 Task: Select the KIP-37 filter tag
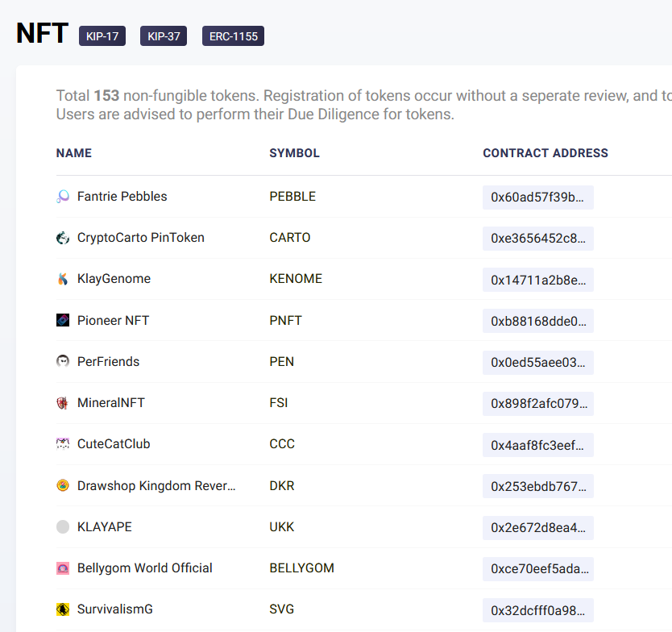[164, 36]
